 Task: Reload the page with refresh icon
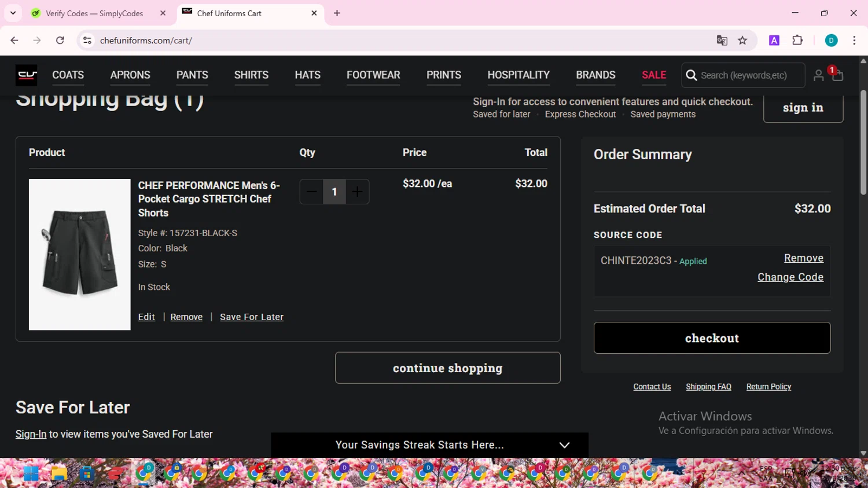pyautogui.click(x=60, y=41)
